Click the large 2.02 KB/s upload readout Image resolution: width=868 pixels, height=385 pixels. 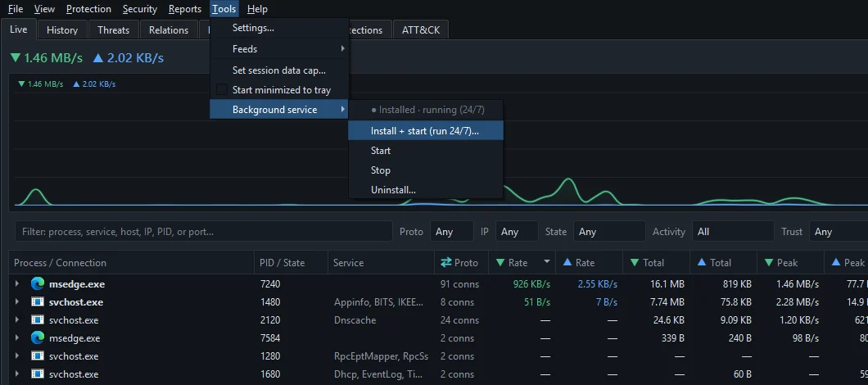point(129,57)
